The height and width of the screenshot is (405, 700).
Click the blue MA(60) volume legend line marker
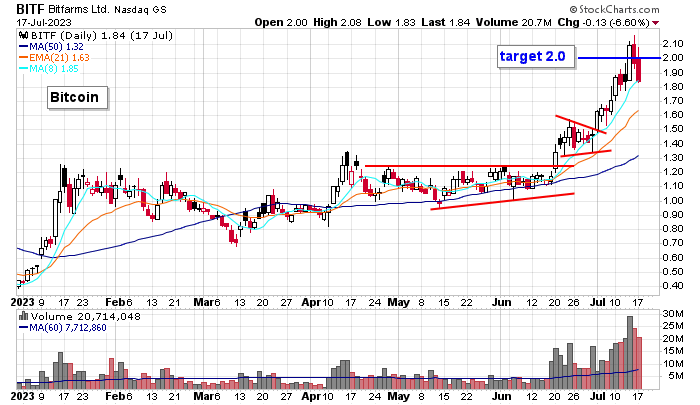(23, 327)
